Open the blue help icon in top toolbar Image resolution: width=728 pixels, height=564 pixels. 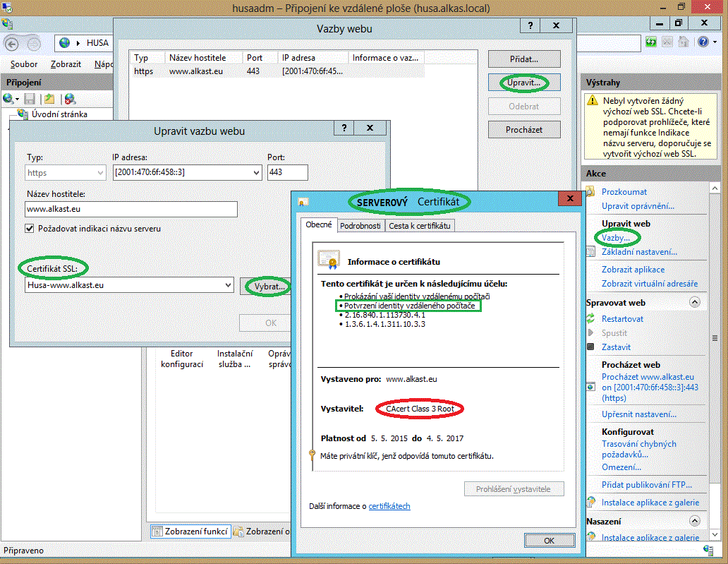(703, 42)
